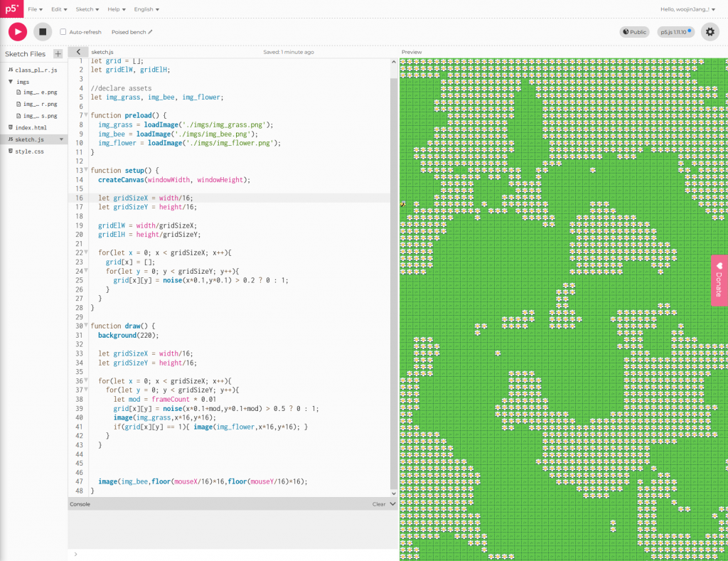The height and width of the screenshot is (561, 728).
Task: Clear the console output
Action: [x=379, y=504]
